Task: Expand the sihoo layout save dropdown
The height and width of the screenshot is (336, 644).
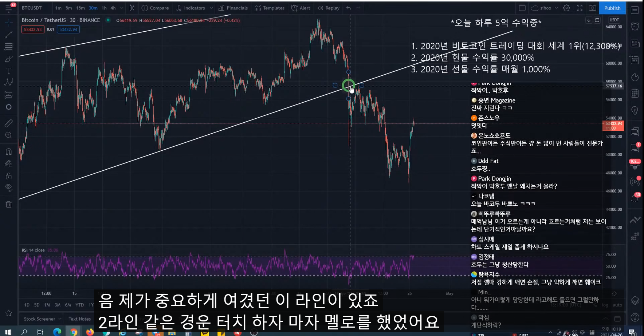Action: pyautogui.click(x=557, y=8)
